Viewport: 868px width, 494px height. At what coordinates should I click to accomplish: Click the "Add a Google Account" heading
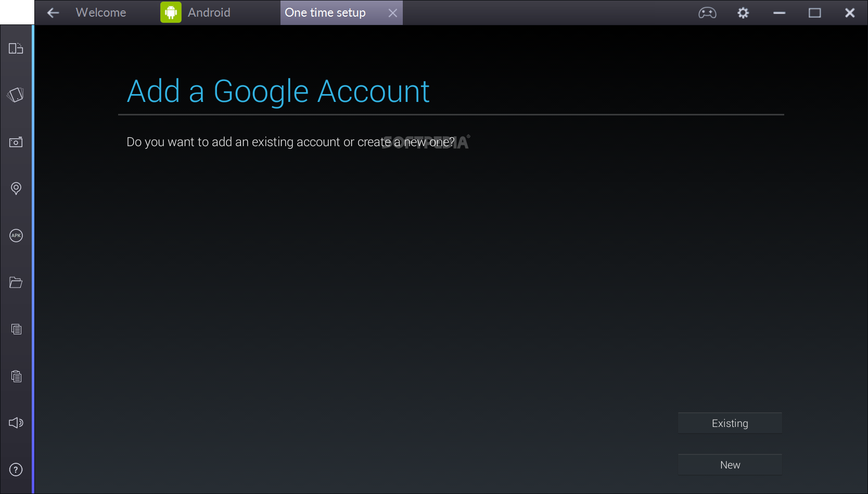coord(278,92)
